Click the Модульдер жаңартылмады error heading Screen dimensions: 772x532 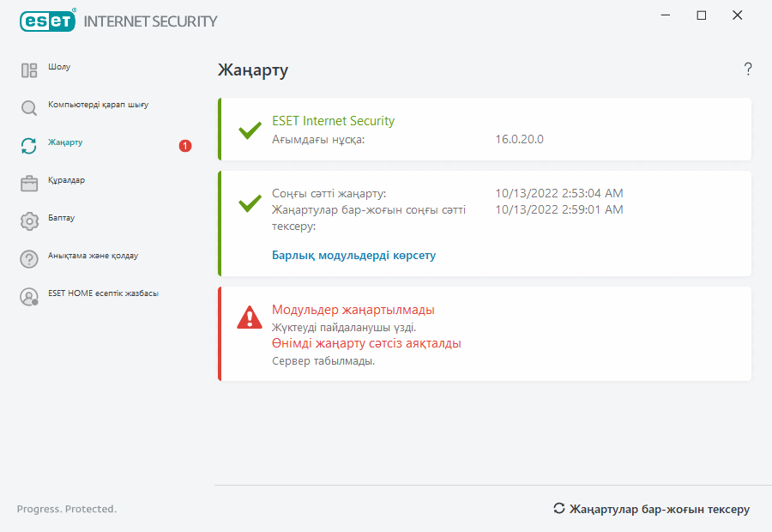pos(353,310)
